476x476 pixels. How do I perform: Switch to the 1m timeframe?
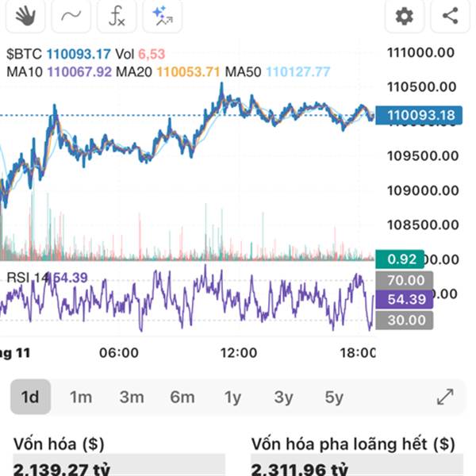81,397
